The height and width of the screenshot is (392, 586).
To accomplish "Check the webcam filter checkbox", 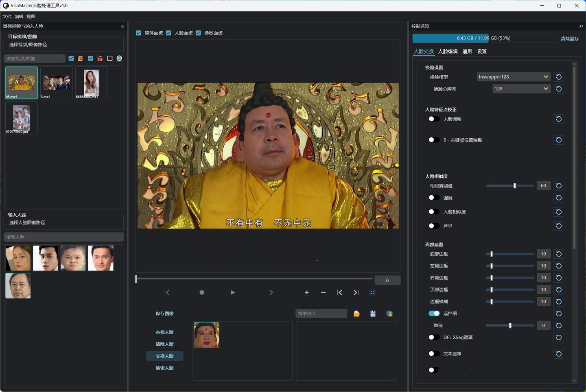I will [110, 59].
